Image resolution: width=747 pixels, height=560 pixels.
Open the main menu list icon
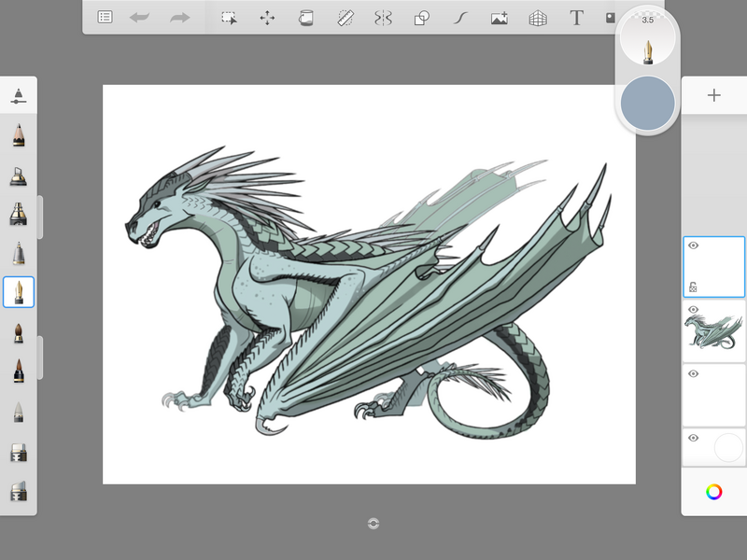coord(106,18)
